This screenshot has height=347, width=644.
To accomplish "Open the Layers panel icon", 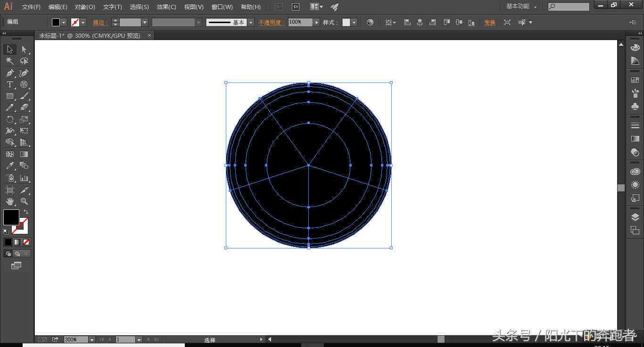I will click(635, 217).
